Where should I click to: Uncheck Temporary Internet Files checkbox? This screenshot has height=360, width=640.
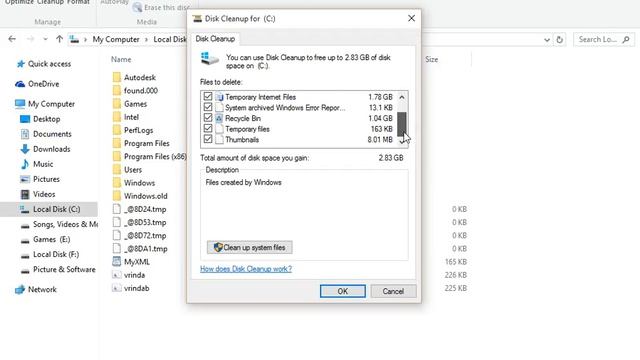[208, 97]
